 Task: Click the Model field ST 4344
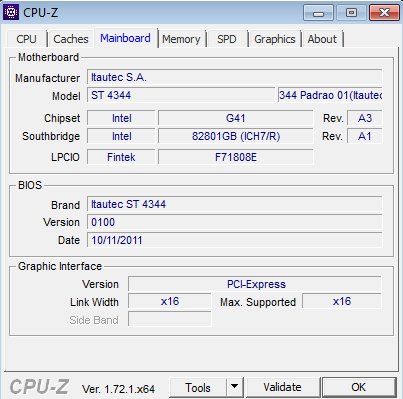tap(181, 95)
